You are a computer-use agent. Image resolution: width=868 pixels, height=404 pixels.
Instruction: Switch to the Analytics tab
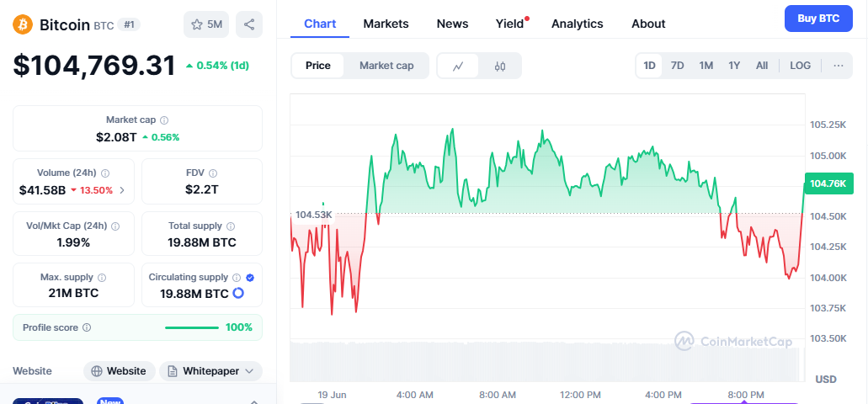pyautogui.click(x=577, y=24)
